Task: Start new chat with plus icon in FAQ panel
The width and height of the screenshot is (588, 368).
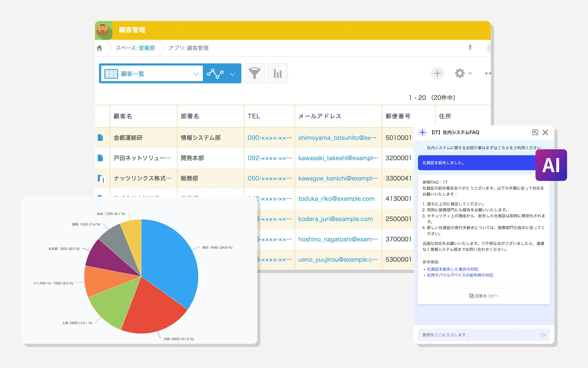Action: 422,132
